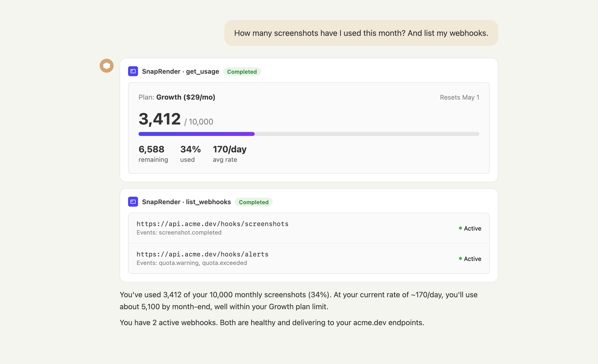Click the assistant avatar icon

(107, 66)
